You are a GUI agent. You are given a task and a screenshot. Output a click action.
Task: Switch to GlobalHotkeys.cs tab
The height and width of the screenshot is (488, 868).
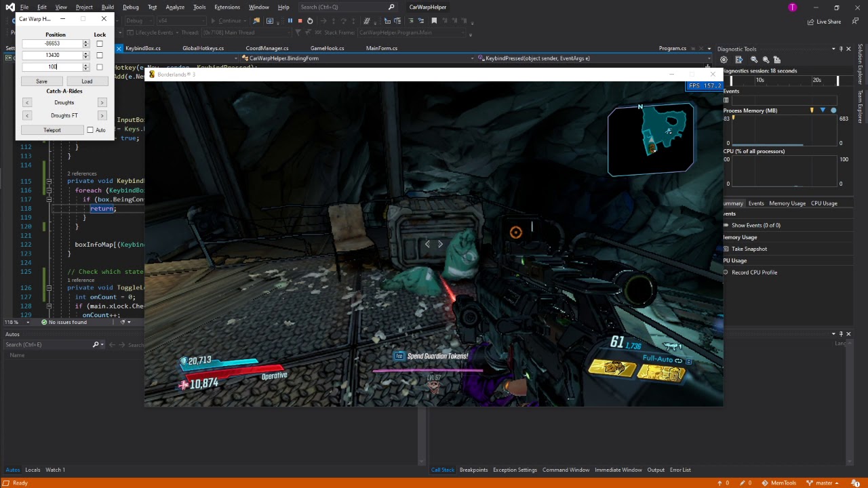click(203, 48)
